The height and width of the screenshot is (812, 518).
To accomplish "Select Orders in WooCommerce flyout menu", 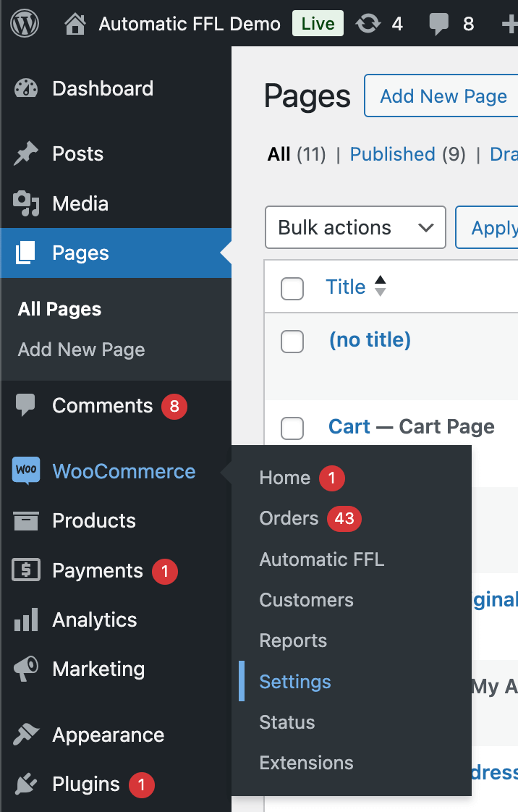I will coord(289,519).
